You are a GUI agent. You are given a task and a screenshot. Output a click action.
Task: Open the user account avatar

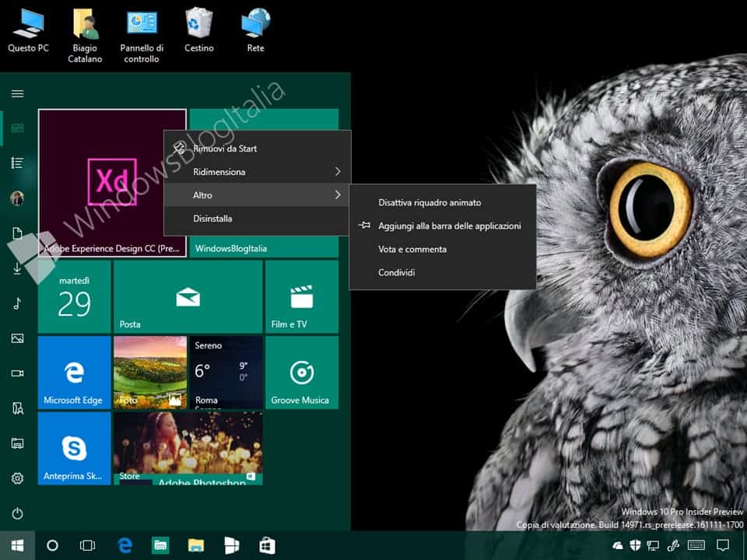[18, 198]
